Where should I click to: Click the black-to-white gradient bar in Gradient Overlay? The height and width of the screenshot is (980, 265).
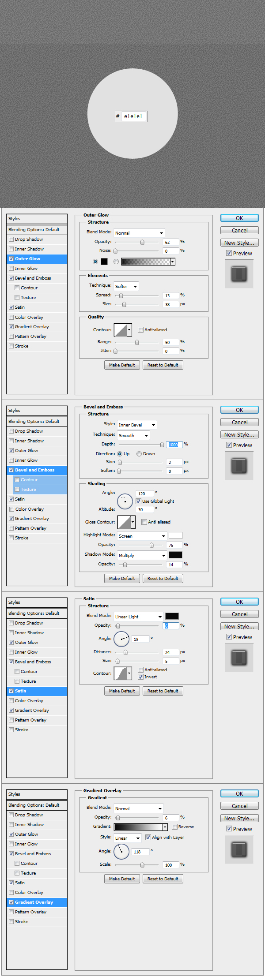138,827
